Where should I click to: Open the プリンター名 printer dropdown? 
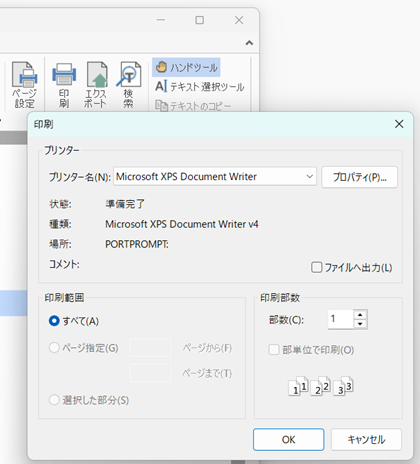point(215,177)
